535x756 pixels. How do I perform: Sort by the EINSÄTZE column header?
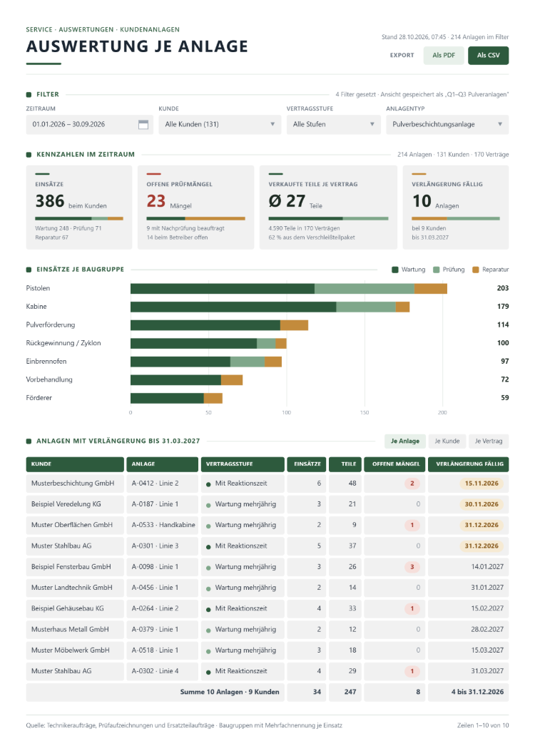pos(307,464)
